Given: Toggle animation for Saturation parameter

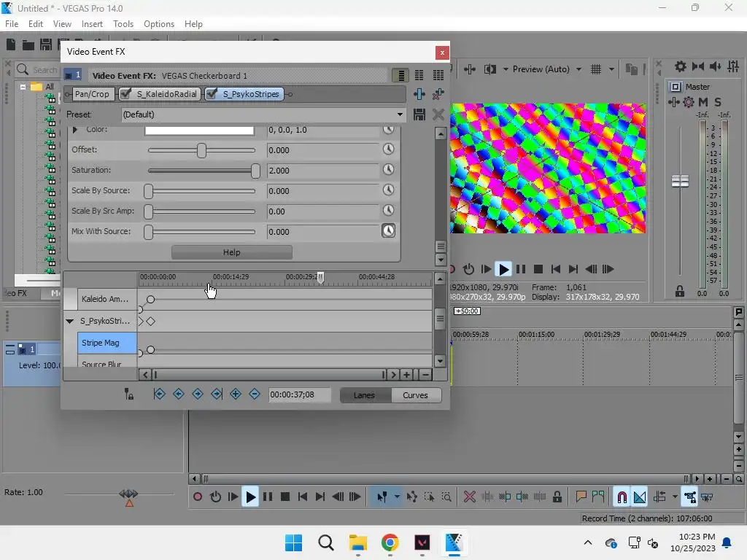Looking at the screenshot, I should coord(389,169).
